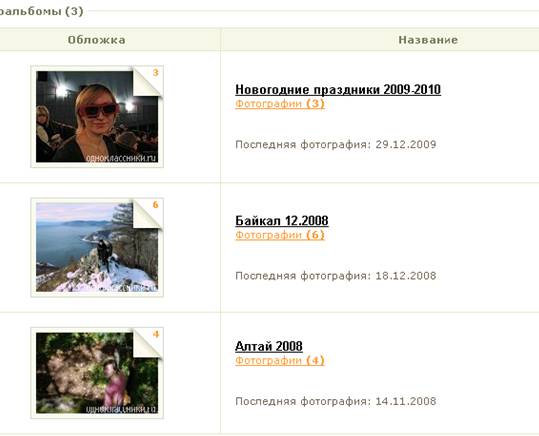Open album Новогодние праздники 2009-2010
This screenshot has width=539, height=436.
point(338,90)
